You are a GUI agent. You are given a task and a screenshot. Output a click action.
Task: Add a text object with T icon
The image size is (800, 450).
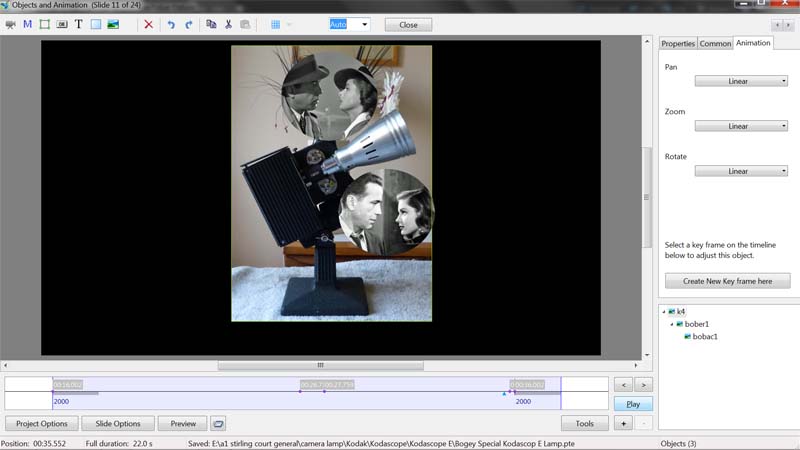(79, 24)
